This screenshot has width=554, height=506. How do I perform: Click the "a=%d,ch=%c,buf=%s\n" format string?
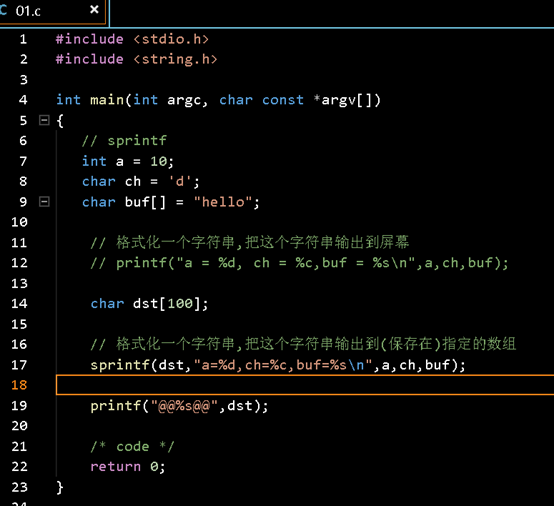(x=283, y=365)
